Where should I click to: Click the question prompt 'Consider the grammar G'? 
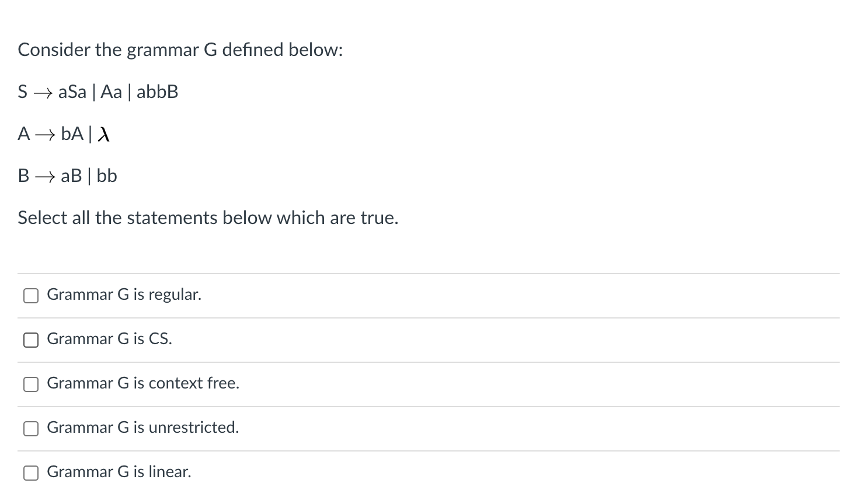coord(180,50)
